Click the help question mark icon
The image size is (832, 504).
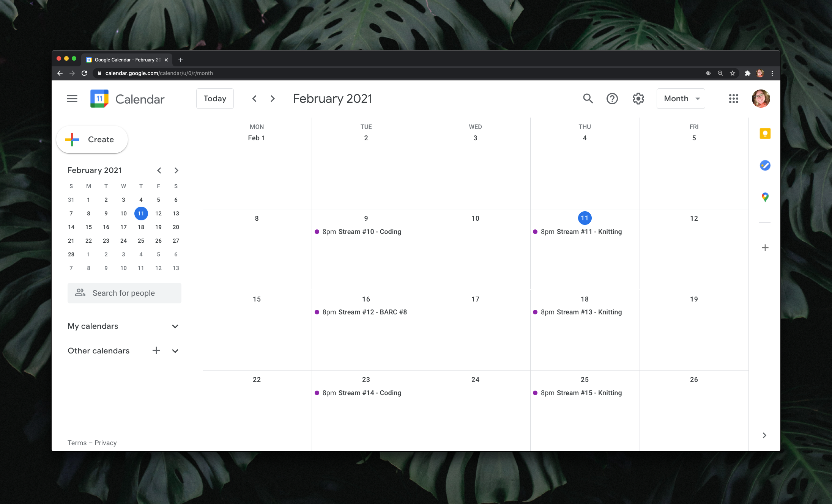coord(613,98)
